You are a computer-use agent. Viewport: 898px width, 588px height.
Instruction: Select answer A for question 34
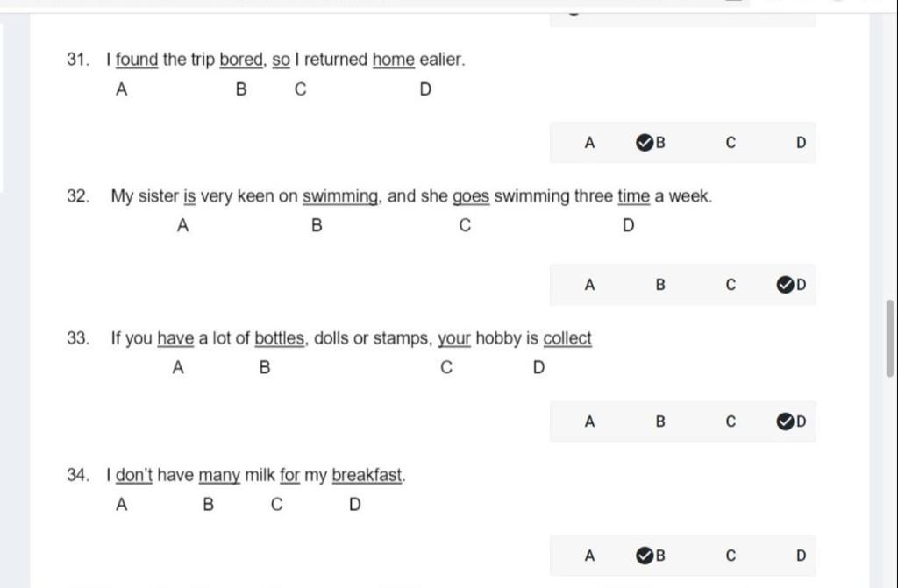click(589, 556)
